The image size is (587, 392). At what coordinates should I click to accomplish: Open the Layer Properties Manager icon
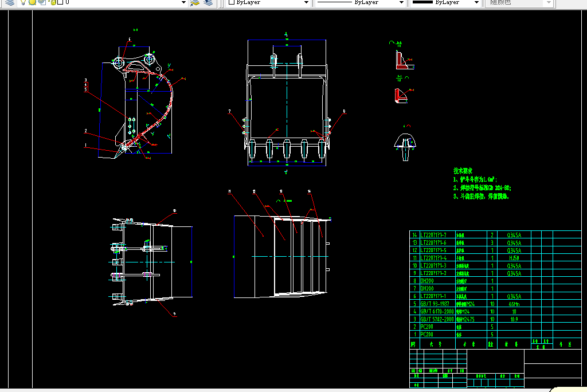tap(10, 2)
